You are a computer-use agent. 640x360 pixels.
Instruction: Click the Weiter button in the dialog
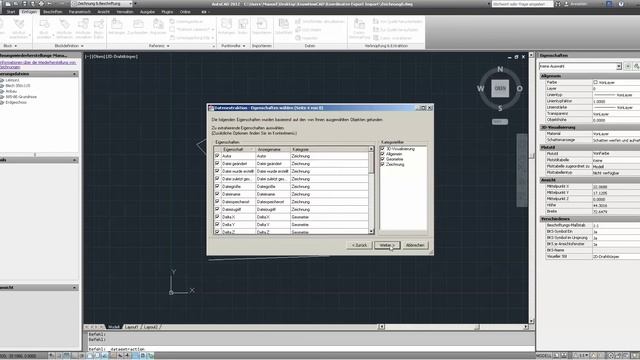coord(387,245)
